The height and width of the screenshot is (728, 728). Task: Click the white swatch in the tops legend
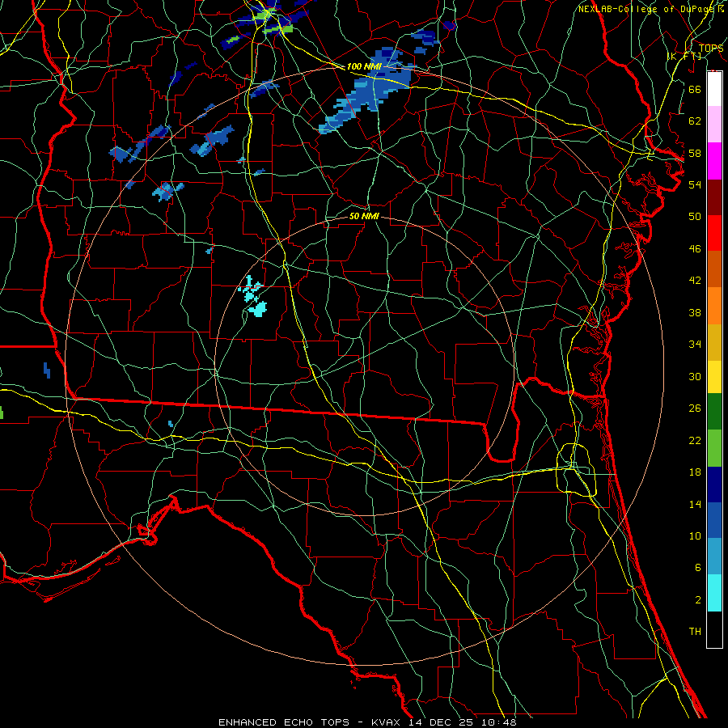click(714, 89)
